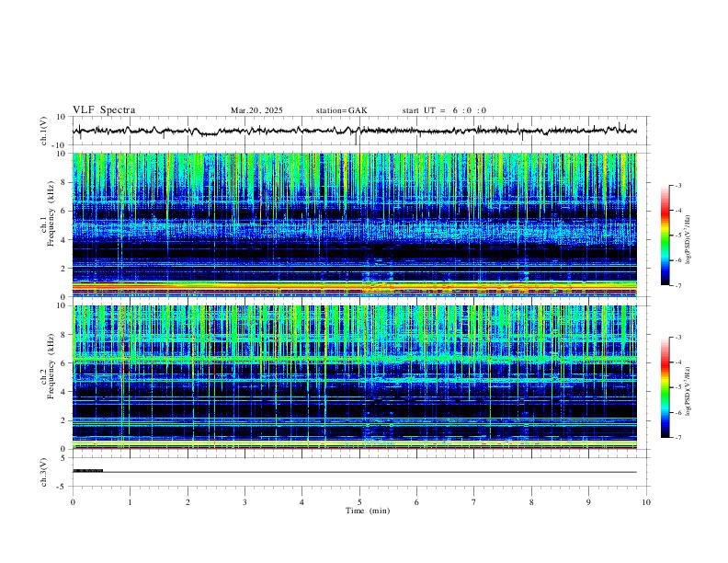The height and width of the screenshot is (563, 728).
Task: Click the "ch.3(V)" axis label
Action: pos(44,473)
